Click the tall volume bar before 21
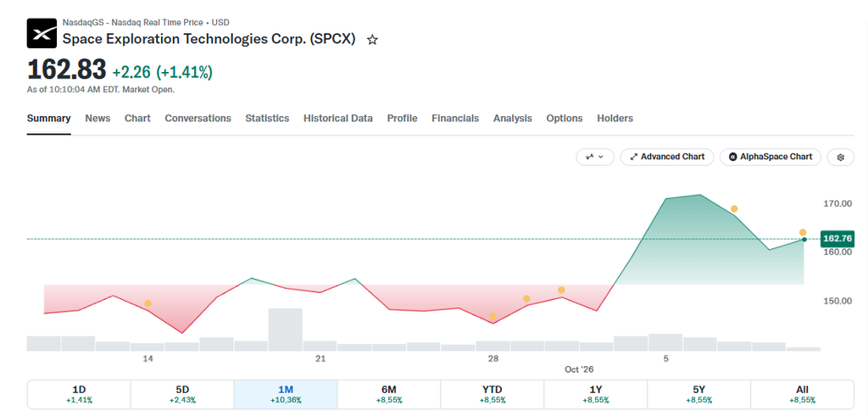 pos(286,329)
